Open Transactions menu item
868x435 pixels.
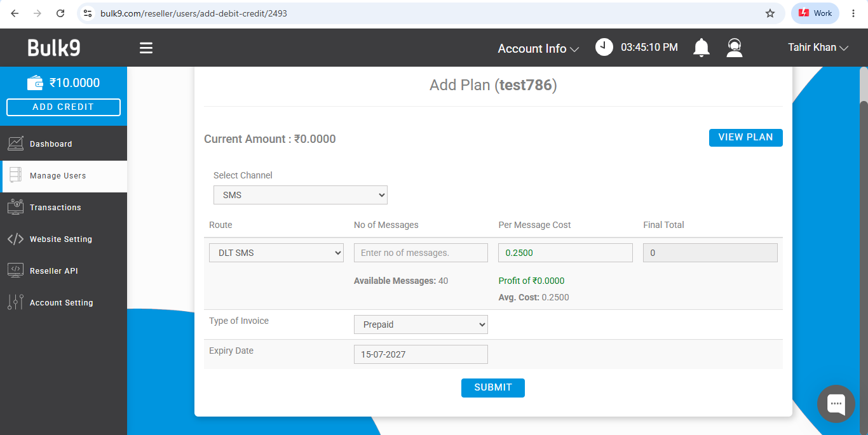click(64, 208)
